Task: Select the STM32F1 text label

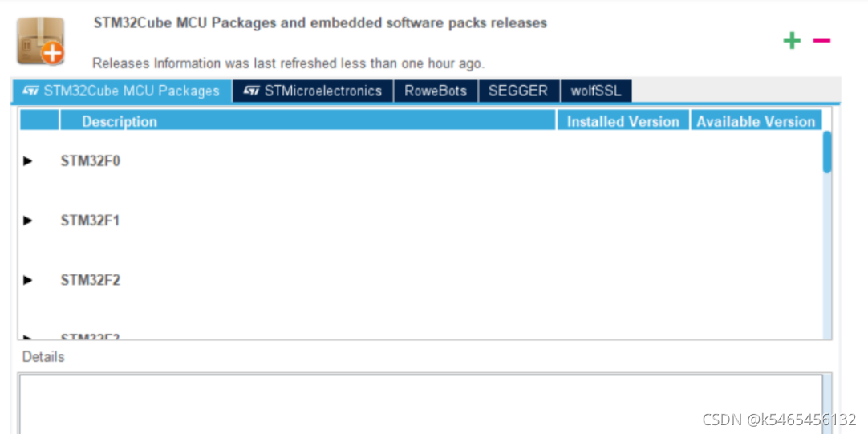Action: point(90,221)
